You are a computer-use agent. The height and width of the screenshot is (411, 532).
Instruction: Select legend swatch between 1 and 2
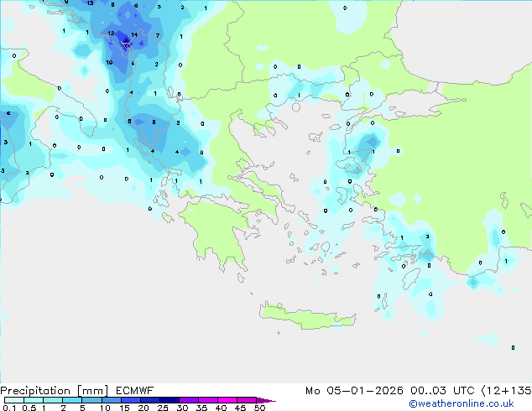click(53, 400)
